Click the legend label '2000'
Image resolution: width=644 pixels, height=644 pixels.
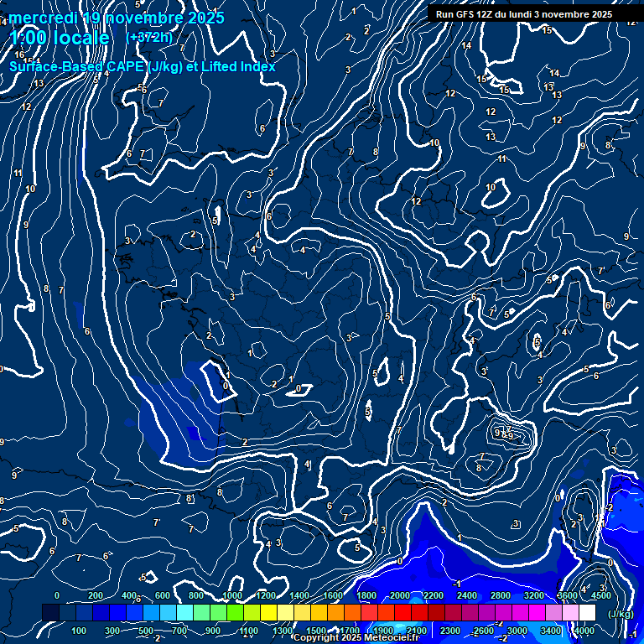(x=400, y=595)
